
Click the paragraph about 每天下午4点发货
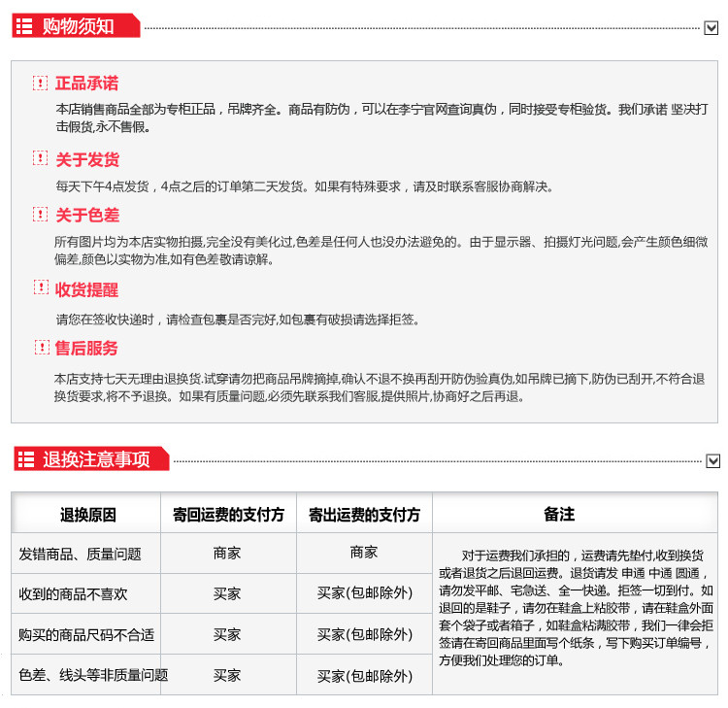pyautogui.click(x=305, y=186)
